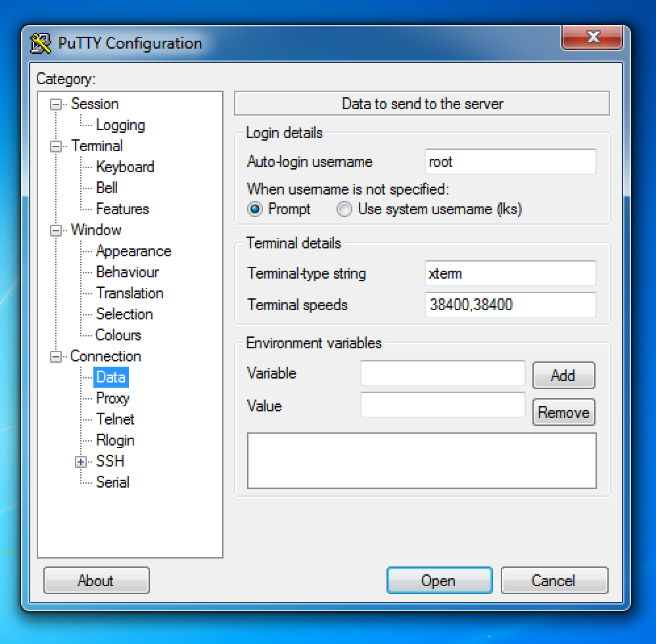Open the Selection settings
656x644 pixels.
124,315
